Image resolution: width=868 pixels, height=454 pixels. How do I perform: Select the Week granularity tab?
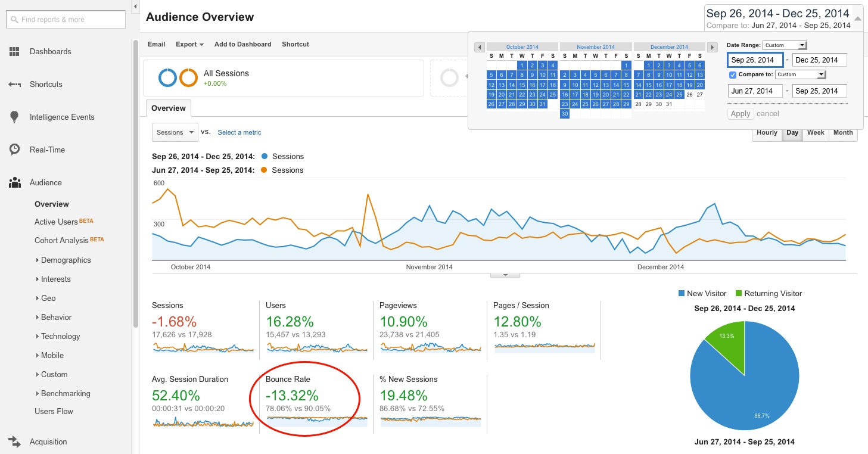coord(816,133)
